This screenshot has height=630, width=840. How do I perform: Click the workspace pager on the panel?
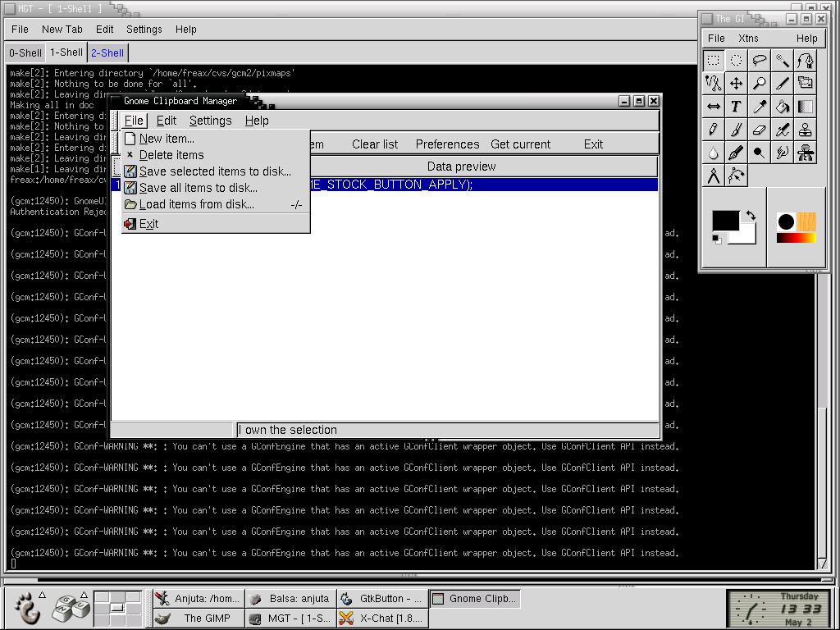click(118, 608)
